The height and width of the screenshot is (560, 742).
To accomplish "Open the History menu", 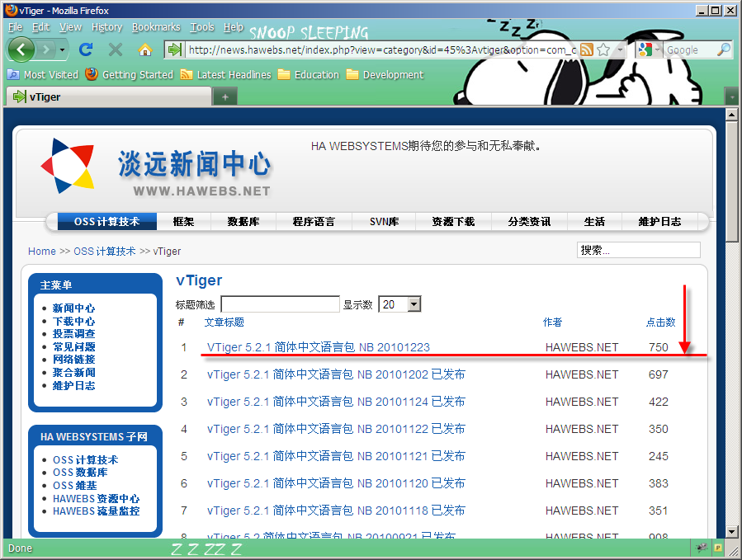I will click(x=107, y=27).
